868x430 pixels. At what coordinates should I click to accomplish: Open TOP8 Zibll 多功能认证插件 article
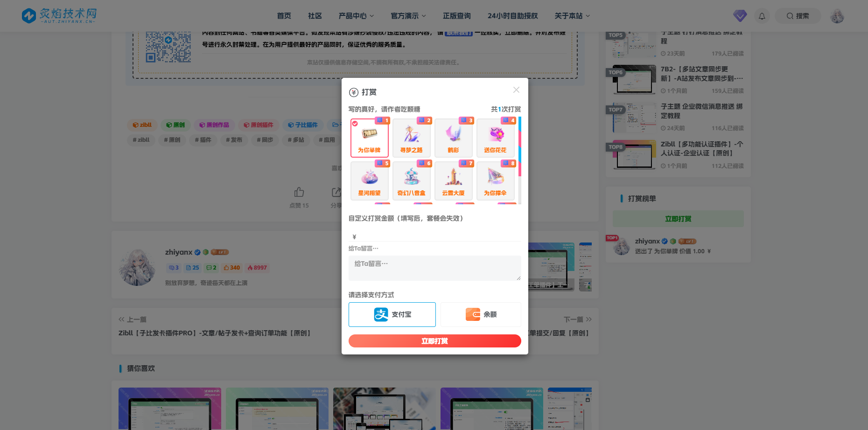point(702,148)
